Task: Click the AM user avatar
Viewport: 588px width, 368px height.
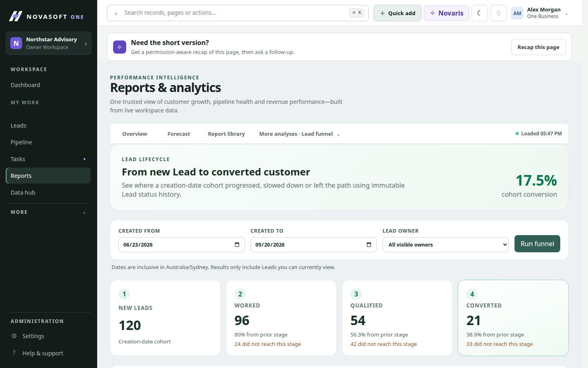Action: point(517,13)
